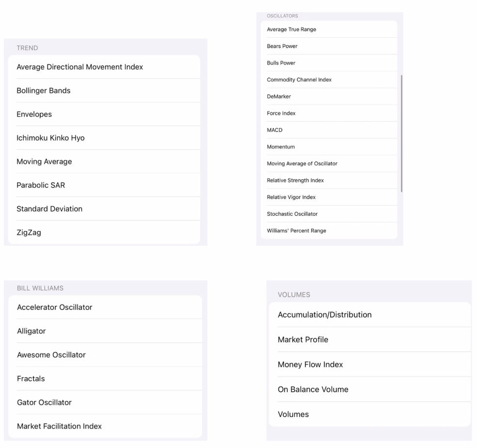
Task: Select the Stochastic Oscillator entry
Action: (x=292, y=214)
